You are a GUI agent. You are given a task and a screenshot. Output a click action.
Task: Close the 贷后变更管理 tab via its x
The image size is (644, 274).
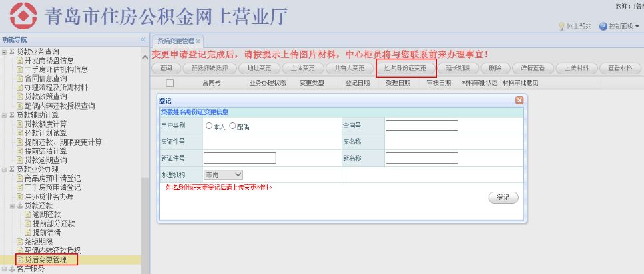198,41
